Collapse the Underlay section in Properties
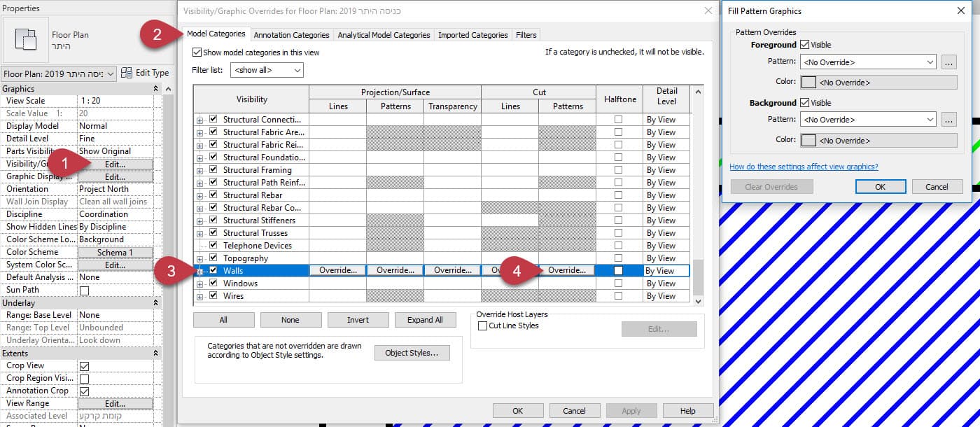980x427 pixels. click(155, 303)
